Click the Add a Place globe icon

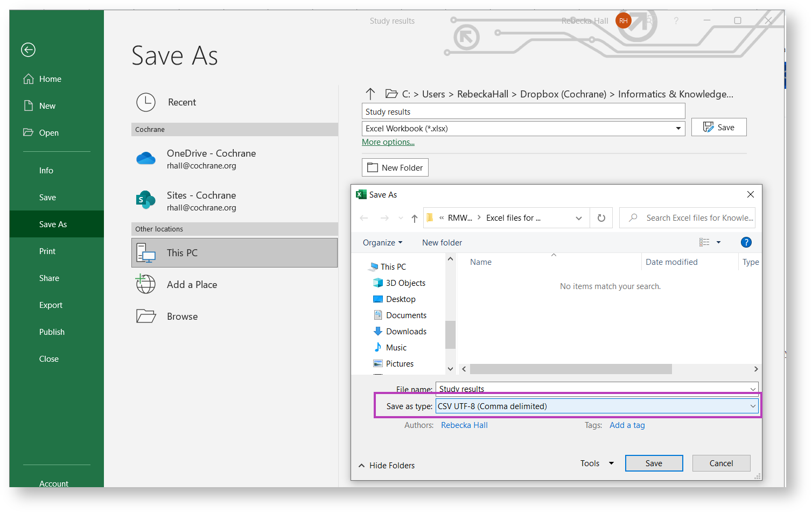pos(146,285)
